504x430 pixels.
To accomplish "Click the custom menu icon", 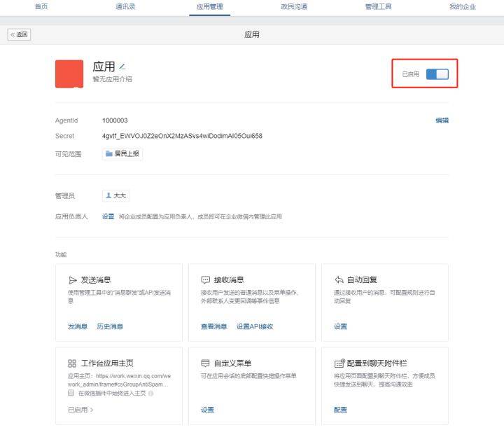I will coord(205,363).
